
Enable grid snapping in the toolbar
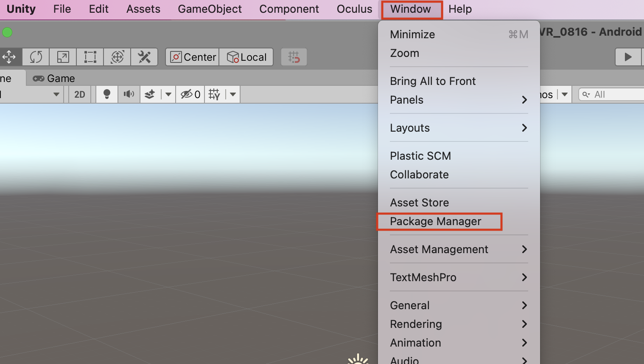coord(294,57)
